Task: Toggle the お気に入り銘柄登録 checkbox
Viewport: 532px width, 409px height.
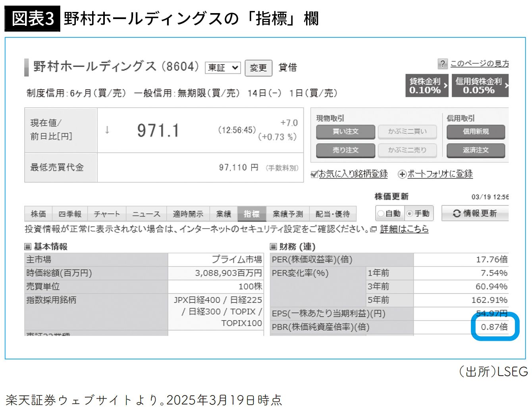Action: pyautogui.click(x=314, y=174)
